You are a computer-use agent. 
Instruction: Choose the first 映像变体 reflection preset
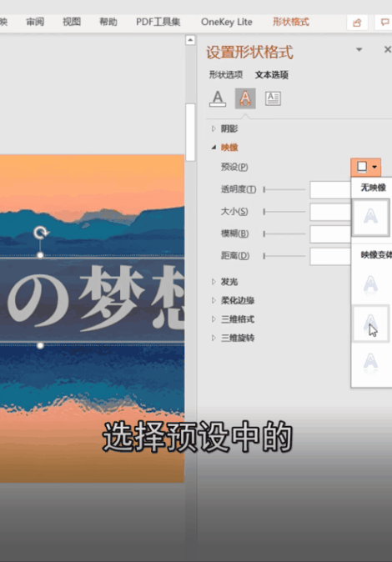(x=370, y=285)
